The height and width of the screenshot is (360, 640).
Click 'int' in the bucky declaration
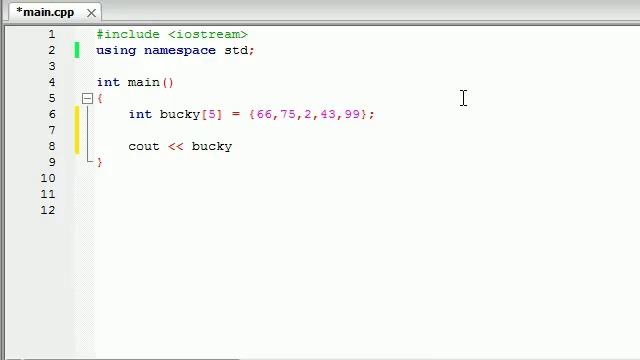point(140,114)
